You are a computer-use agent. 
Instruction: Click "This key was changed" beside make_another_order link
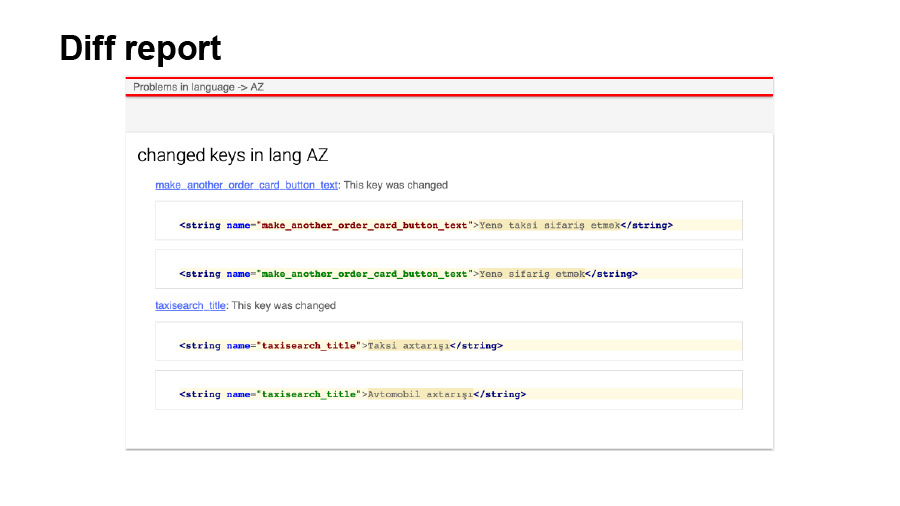(395, 185)
